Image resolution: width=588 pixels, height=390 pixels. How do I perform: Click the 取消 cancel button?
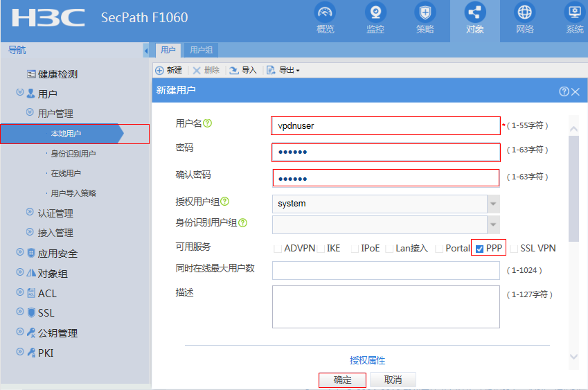click(393, 380)
